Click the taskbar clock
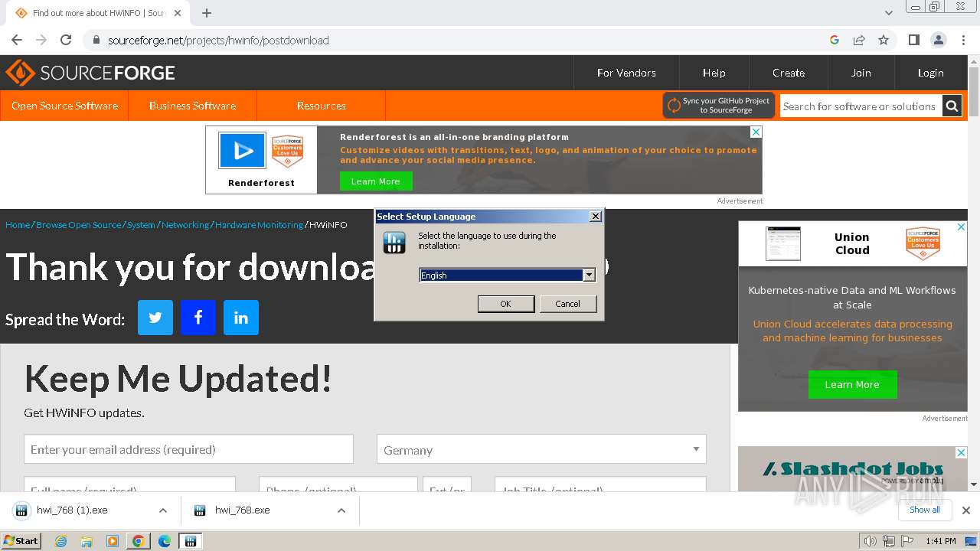This screenshot has height=551, width=980. (940, 541)
